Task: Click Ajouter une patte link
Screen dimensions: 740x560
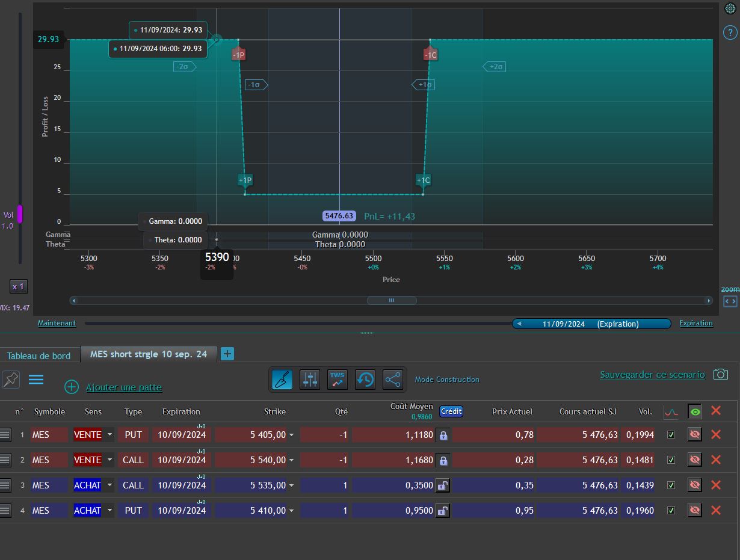Action: click(123, 387)
